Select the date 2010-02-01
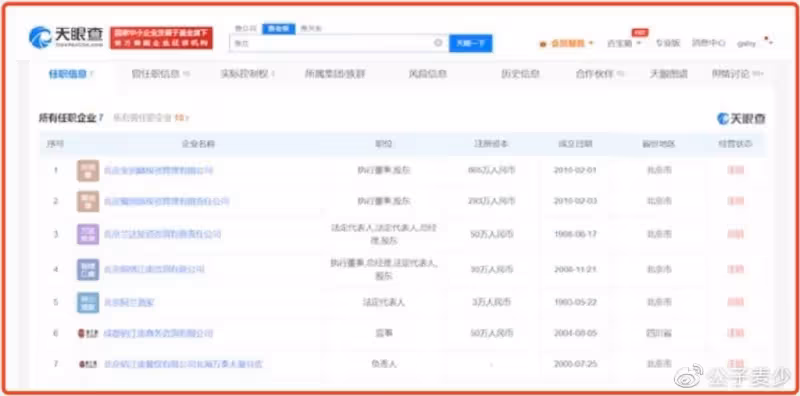Screen dimensions: 800x396 (x=575, y=170)
